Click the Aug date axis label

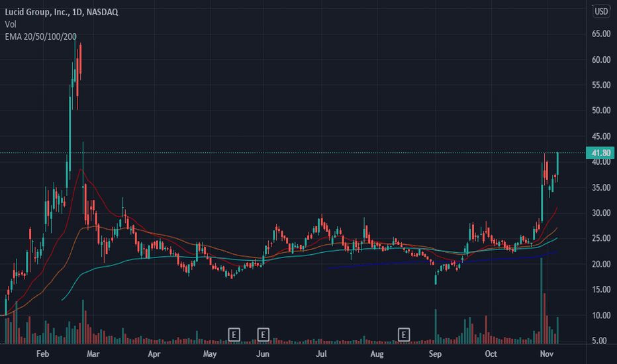[377, 354]
